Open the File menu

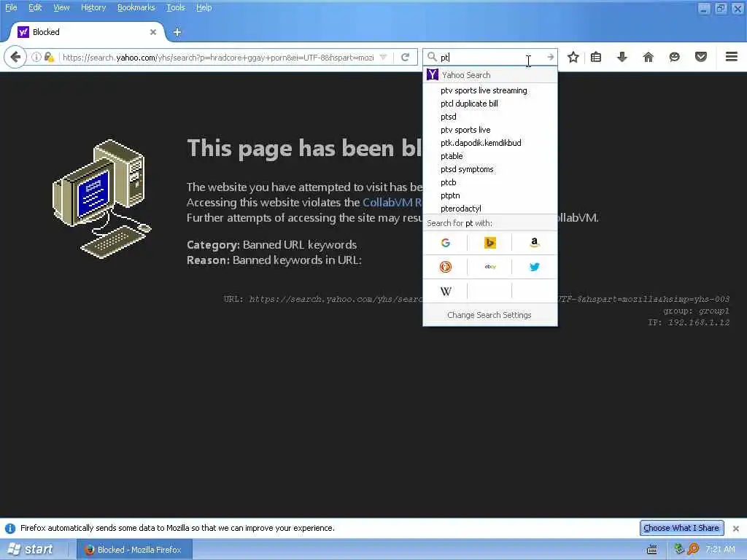tap(11, 7)
